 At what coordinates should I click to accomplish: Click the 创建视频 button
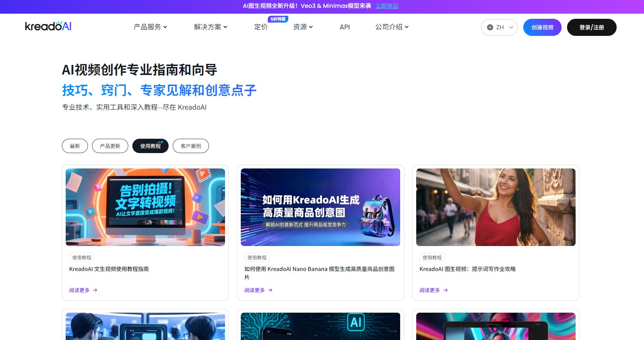click(542, 27)
